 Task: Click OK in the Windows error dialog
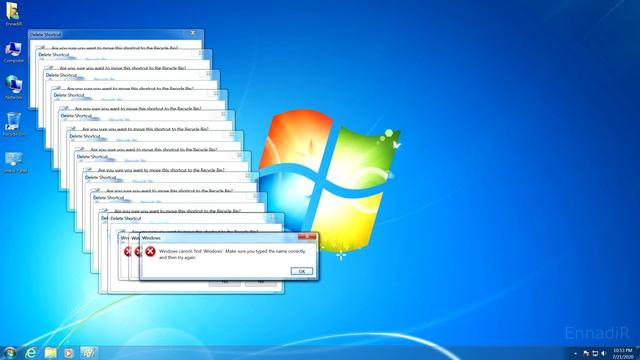(x=302, y=271)
